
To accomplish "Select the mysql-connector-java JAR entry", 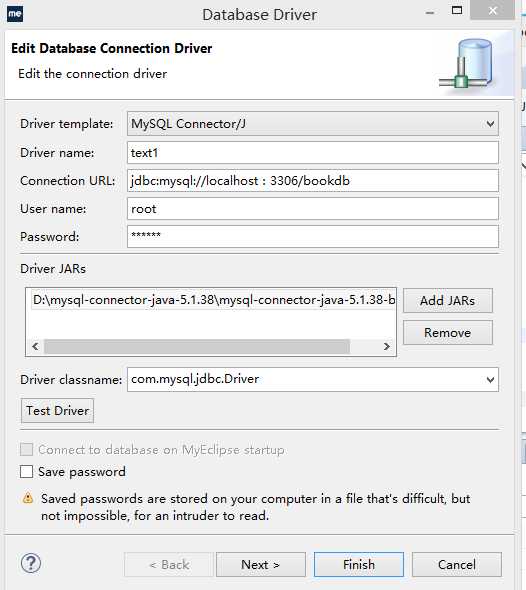I will [x=214, y=300].
